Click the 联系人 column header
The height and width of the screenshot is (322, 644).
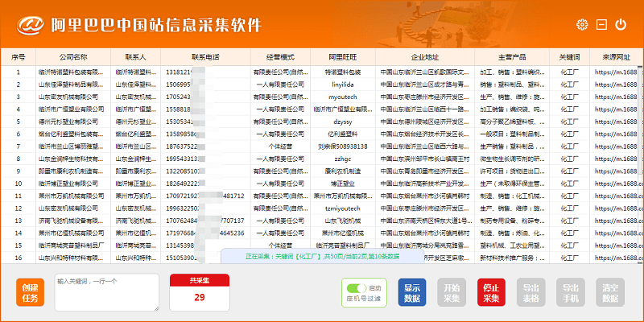pyautogui.click(x=136, y=57)
